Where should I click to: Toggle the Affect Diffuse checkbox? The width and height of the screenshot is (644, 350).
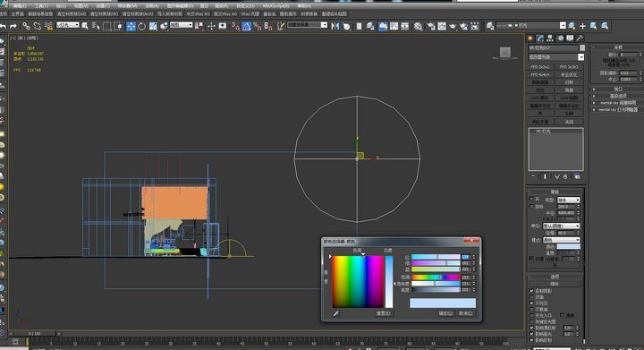click(x=531, y=328)
